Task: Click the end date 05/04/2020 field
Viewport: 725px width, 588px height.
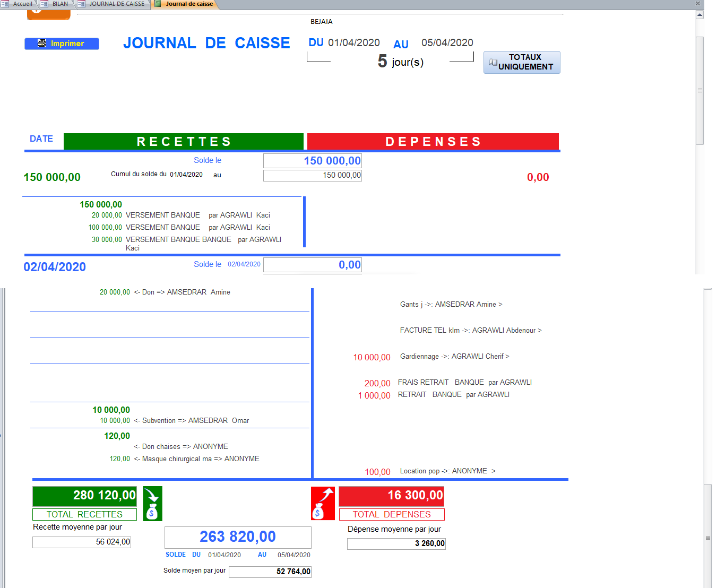Action: coord(447,42)
